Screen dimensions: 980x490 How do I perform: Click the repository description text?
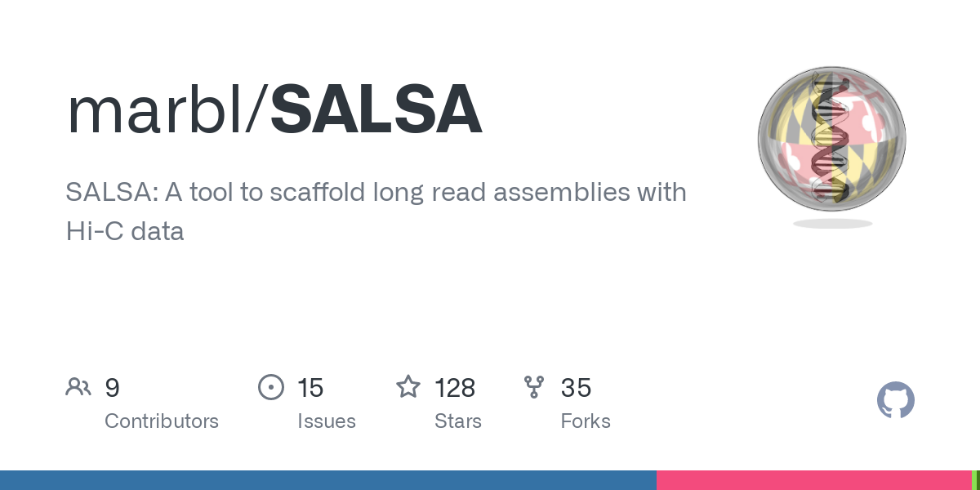[376, 212]
